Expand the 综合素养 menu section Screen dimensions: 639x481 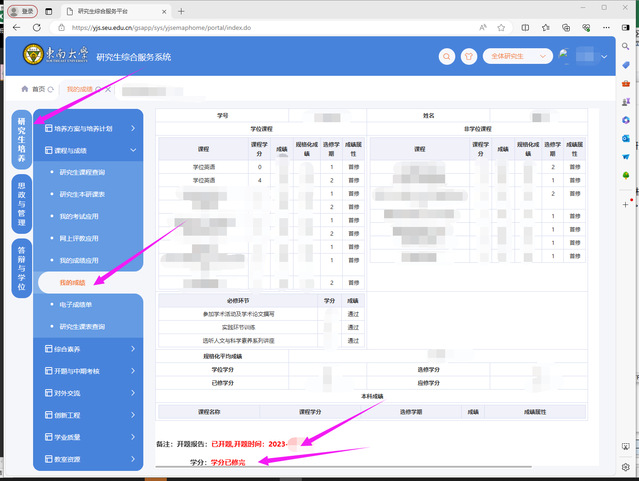(x=88, y=349)
